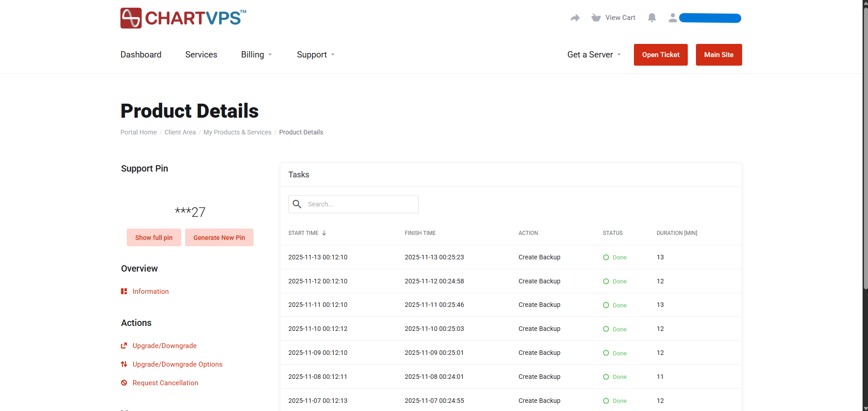868x411 pixels.
Task: Click the magnifier icon in Tasks search
Action: 297,204
